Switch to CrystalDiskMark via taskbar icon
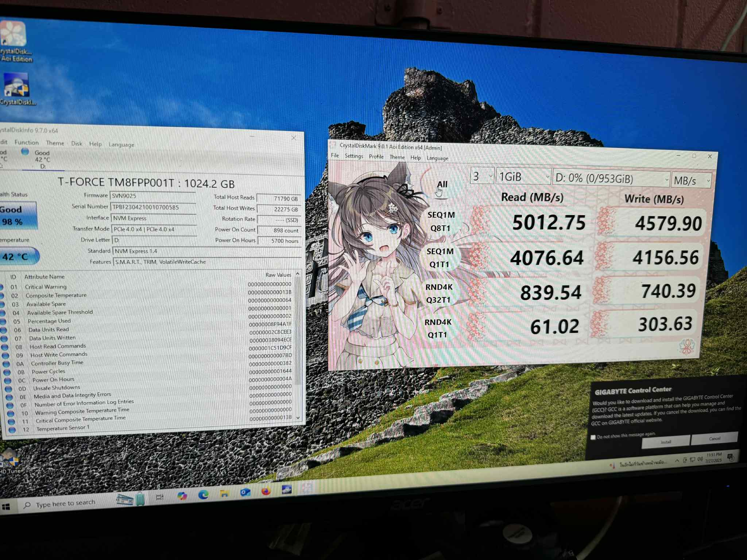Viewport: 747px width, 560px height. point(307,488)
